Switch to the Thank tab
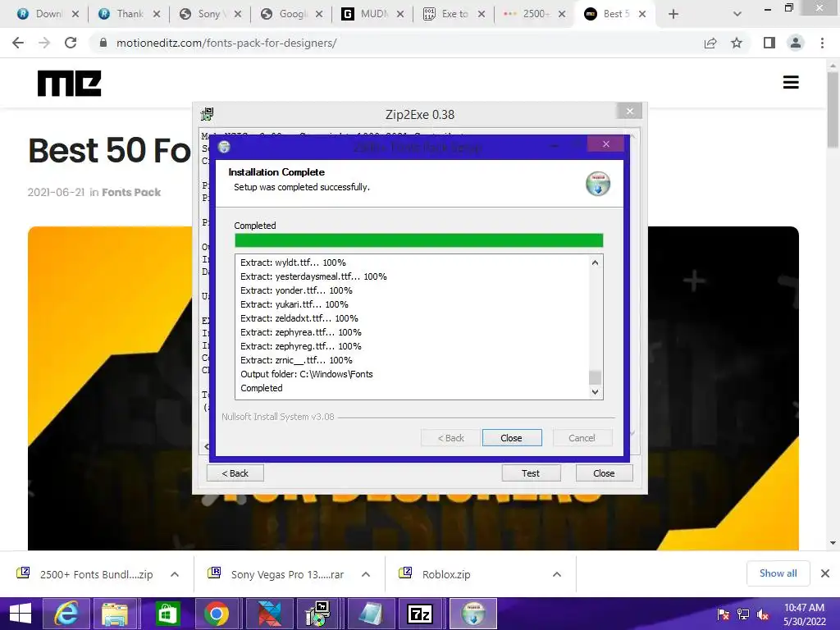Image resolution: width=840 pixels, height=630 pixels. [x=121, y=14]
